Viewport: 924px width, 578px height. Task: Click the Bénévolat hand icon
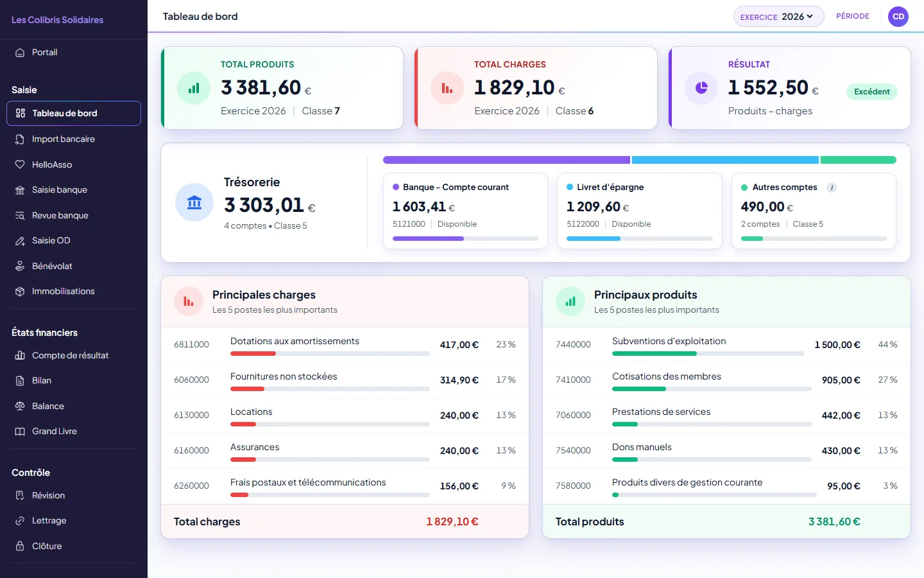(20, 266)
